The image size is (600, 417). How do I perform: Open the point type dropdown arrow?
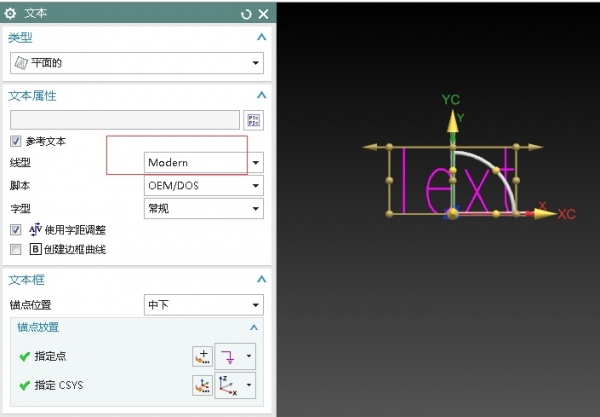(x=249, y=356)
